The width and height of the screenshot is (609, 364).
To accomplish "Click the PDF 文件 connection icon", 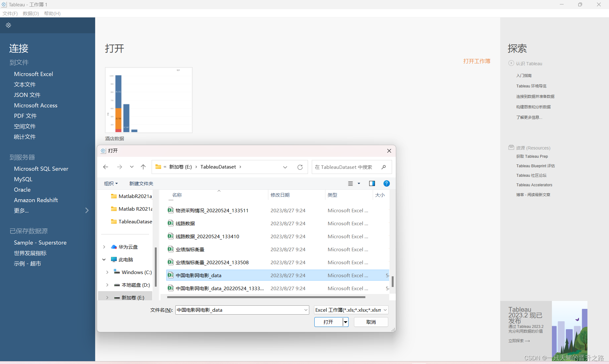I will (25, 116).
